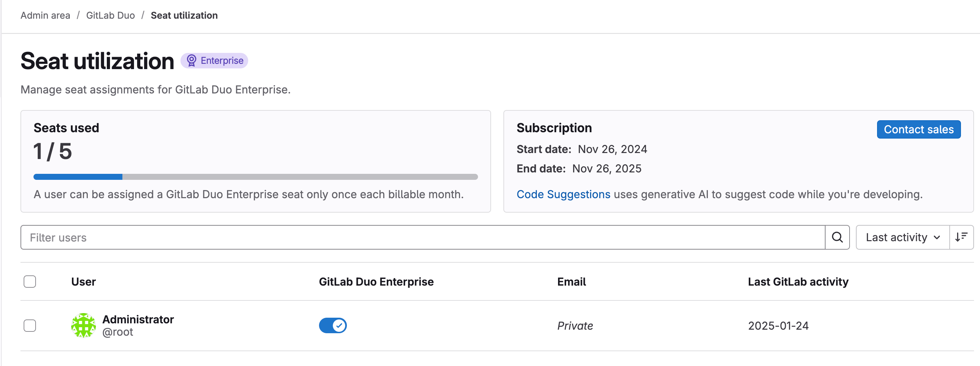Open the Code Suggestions link

tap(563, 194)
